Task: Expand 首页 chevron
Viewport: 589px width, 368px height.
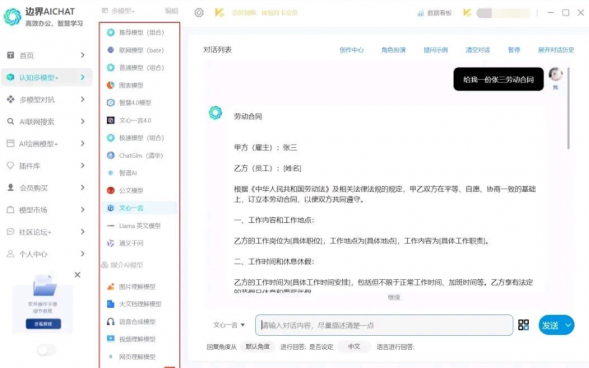Action: tap(83, 55)
